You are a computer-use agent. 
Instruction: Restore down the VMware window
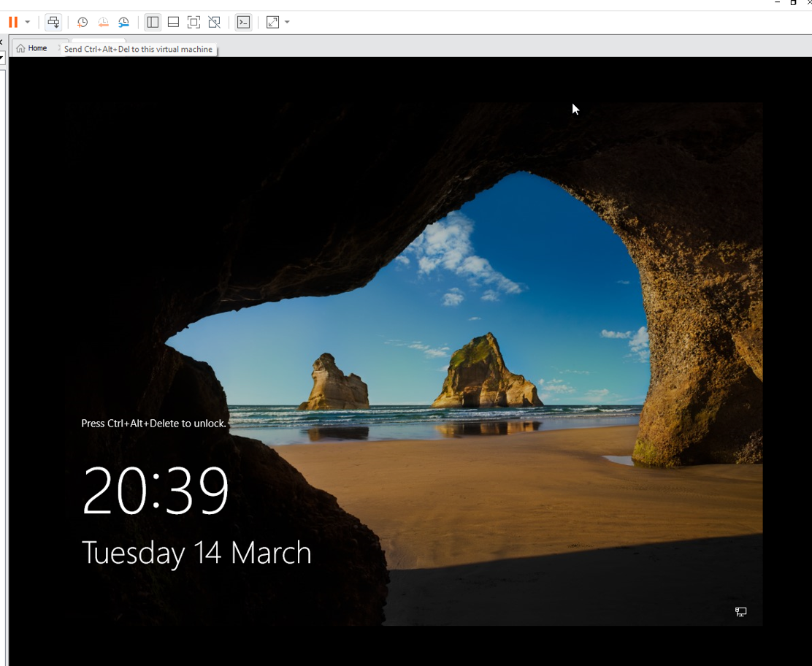pos(793,3)
